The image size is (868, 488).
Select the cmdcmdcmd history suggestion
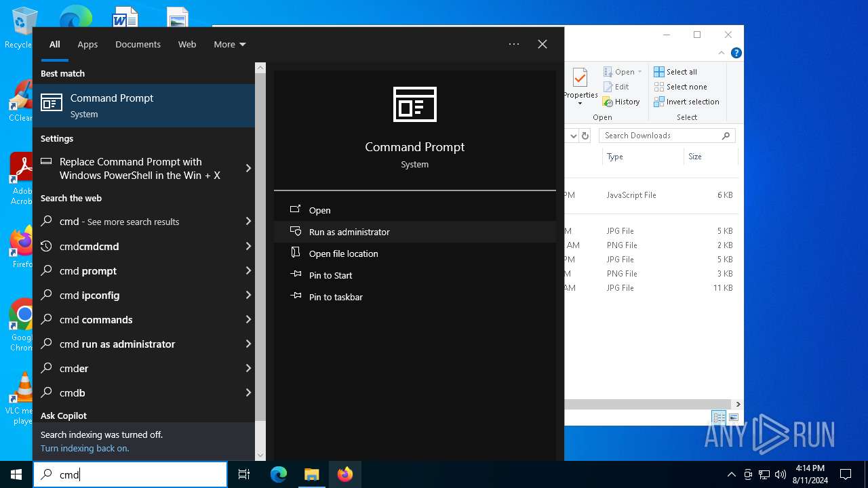(x=136, y=246)
